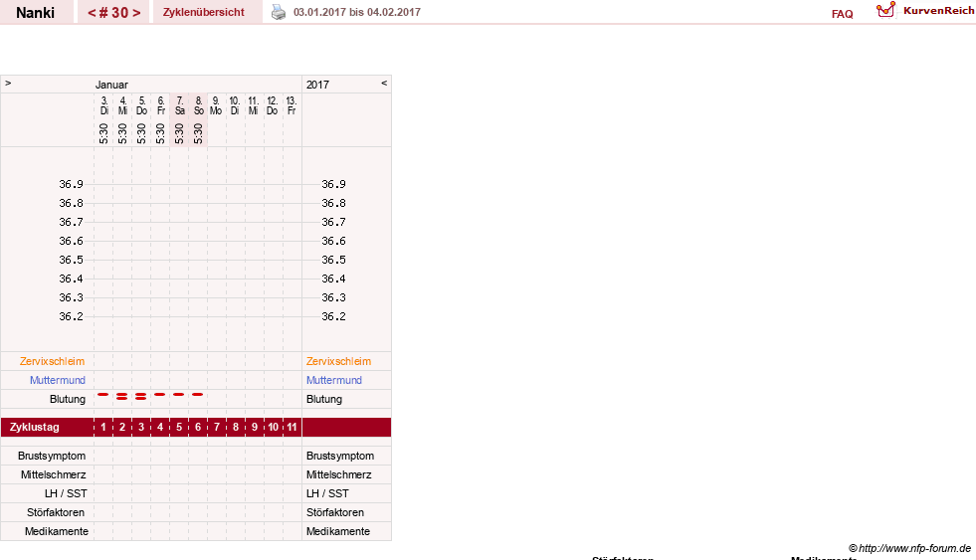Select the left Störfaktoren row label

pyautogui.click(x=56, y=512)
